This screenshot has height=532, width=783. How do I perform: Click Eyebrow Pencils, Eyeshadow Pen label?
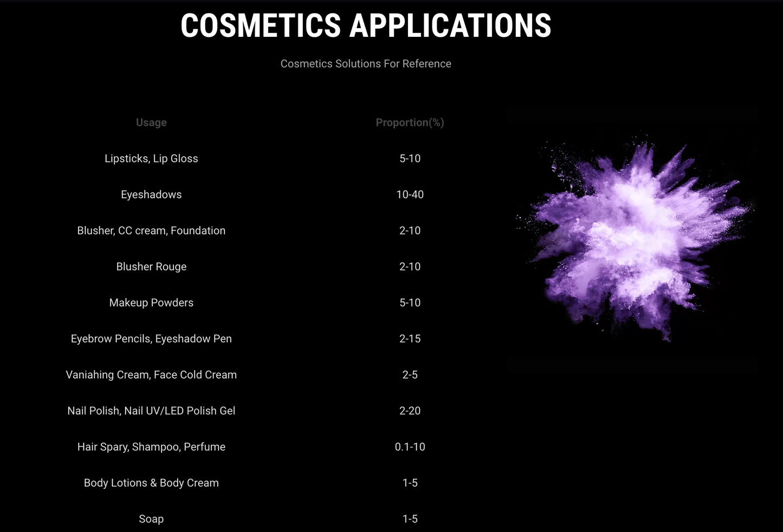pyautogui.click(x=151, y=339)
